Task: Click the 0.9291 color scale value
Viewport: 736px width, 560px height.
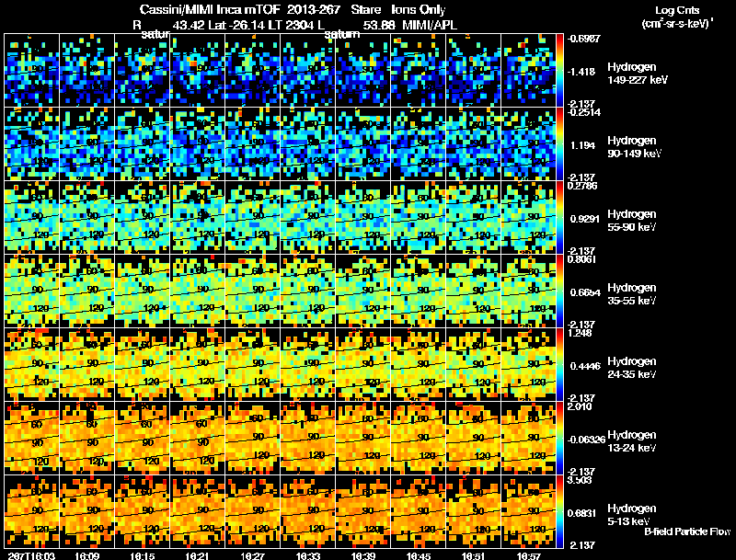Action: tap(585, 219)
